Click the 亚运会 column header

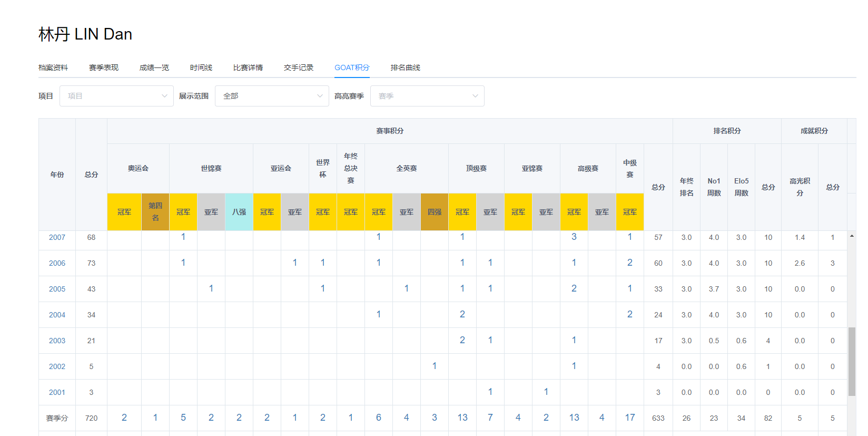pyautogui.click(x=281, y=169)
